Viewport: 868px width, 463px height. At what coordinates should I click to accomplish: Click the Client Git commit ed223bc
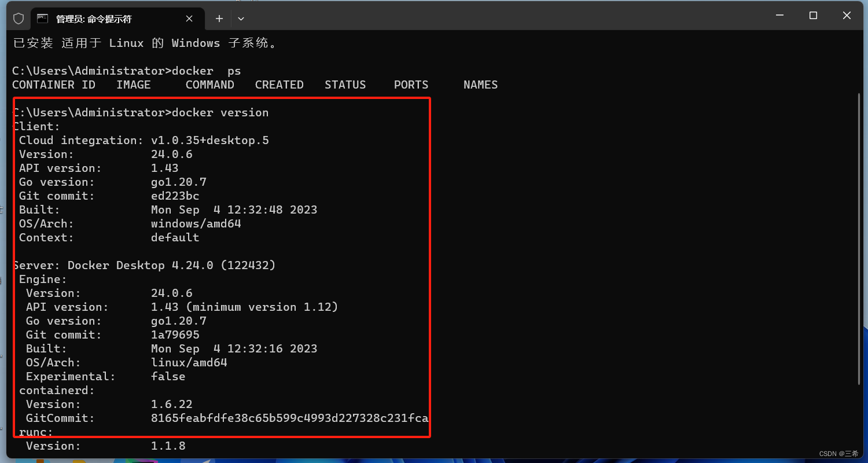tap(175, 196)
